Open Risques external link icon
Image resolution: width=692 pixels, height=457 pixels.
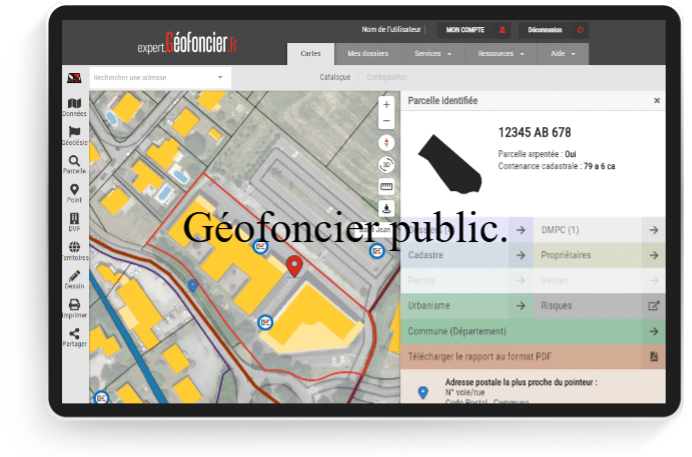(x=654, y=305)
